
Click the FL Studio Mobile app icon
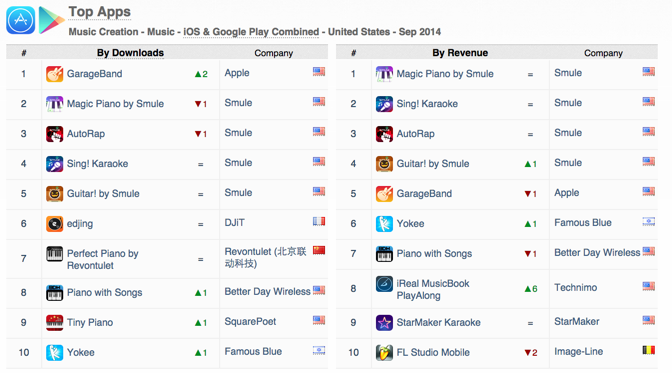[384, 352]
